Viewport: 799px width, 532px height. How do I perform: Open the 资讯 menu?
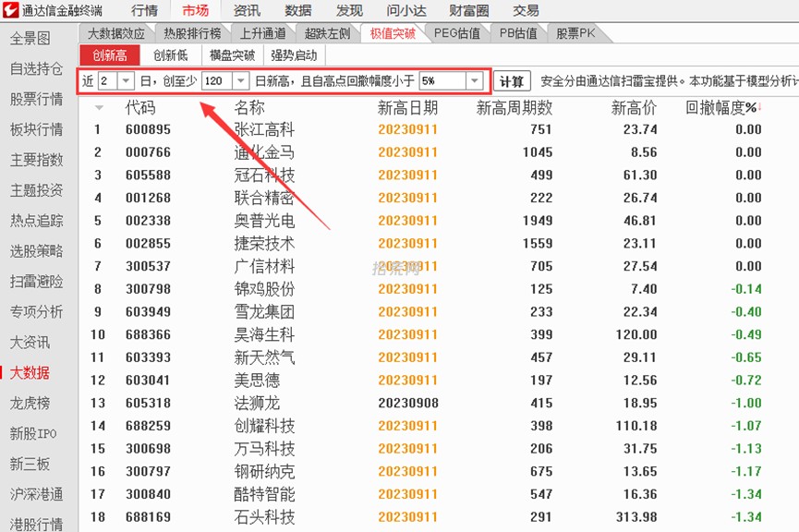247,11
